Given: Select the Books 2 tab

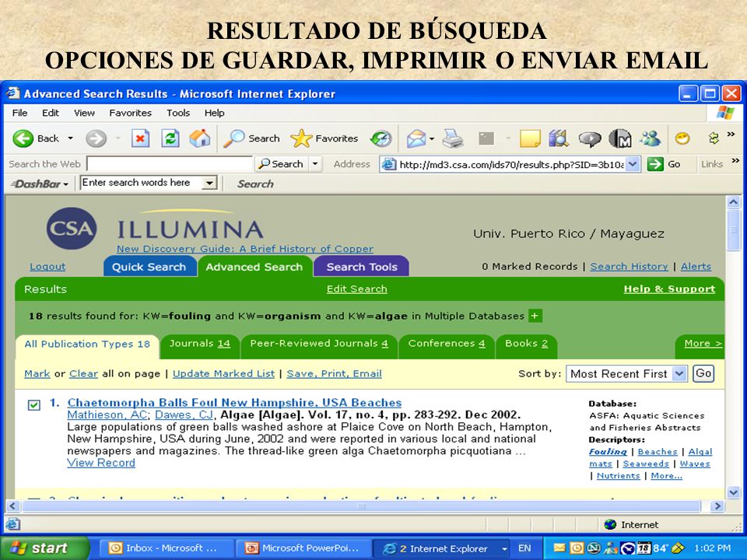Looking at the screenshot, I should [x=526, y=347].
